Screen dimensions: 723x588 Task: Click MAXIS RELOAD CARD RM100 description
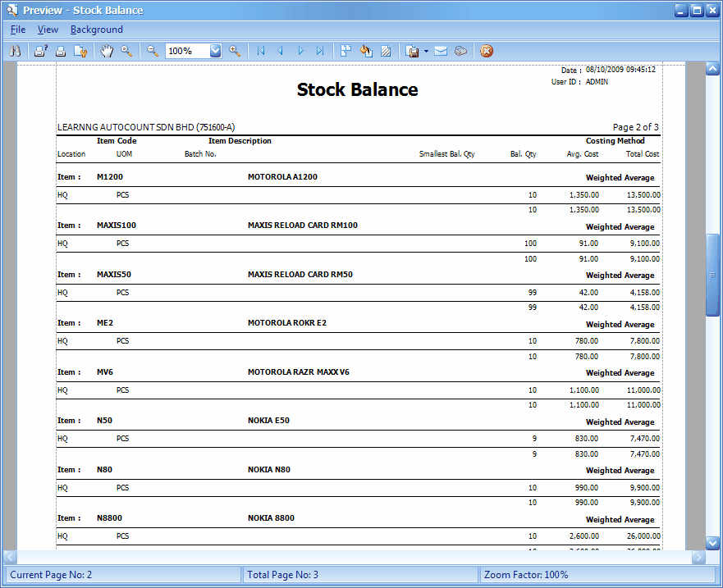(x=303, y=226)
